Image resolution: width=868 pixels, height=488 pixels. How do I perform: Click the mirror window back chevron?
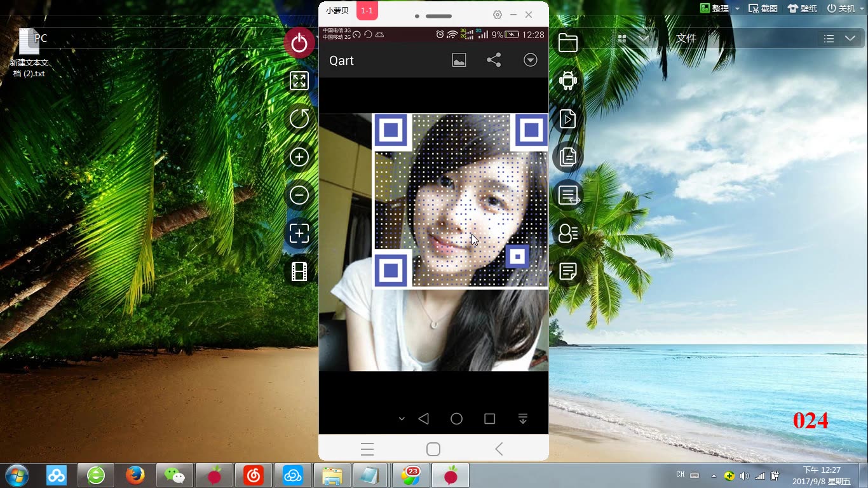499,449
